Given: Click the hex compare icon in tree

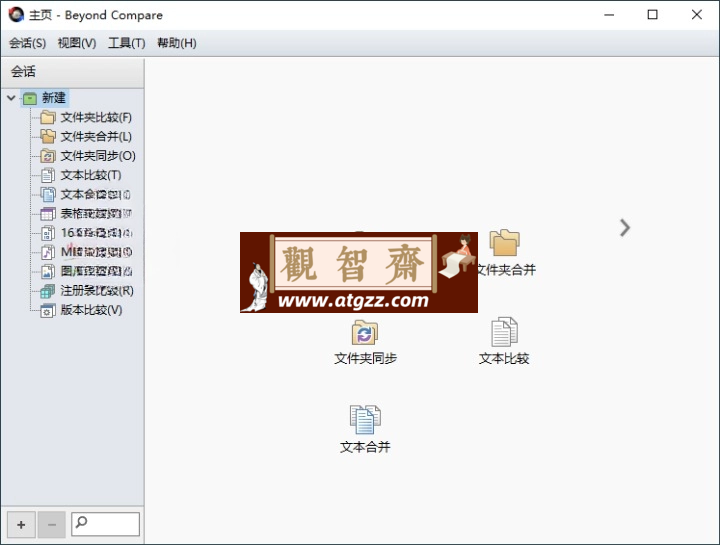Looking at the screenshot, I should tap(48, 233).
